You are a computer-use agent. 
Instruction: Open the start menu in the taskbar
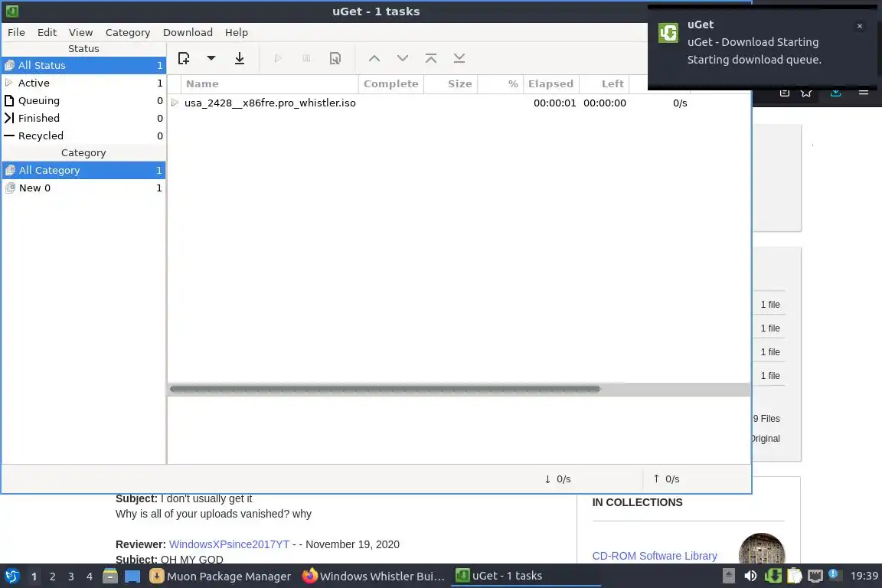(11, 576)
